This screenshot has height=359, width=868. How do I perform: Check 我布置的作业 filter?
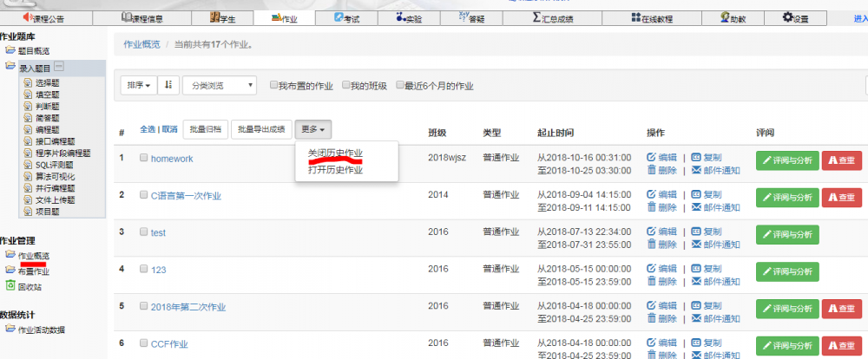click(x=273, y=85)
